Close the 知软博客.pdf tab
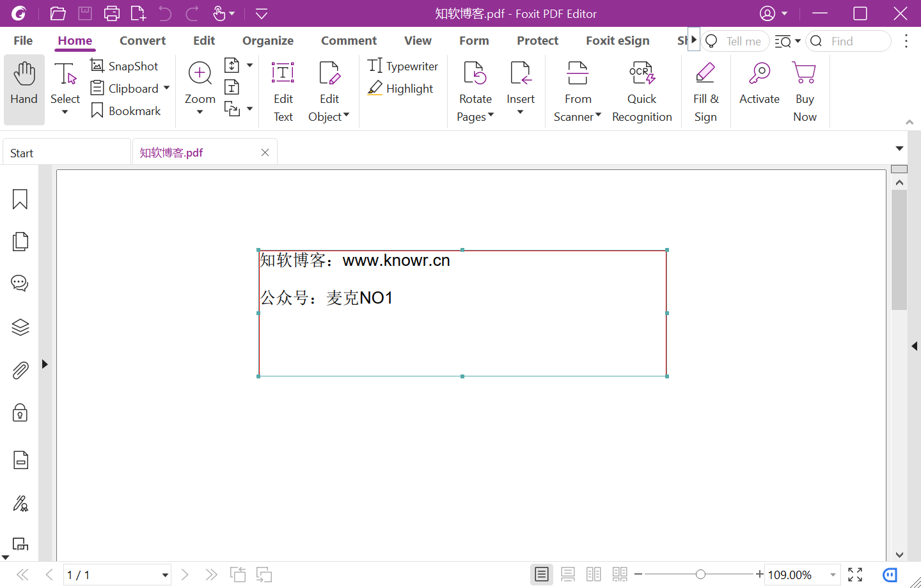The height and width of the screenshot is (588, 921). point(265,153)
